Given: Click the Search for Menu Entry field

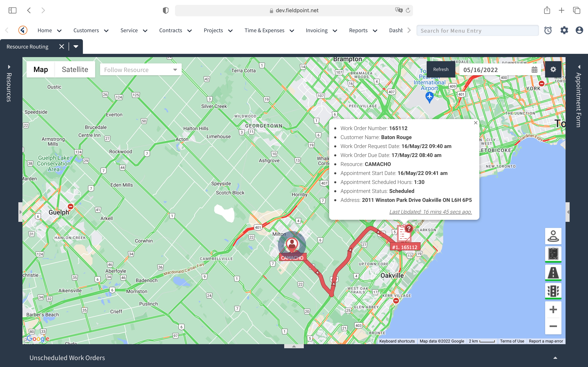Looking at the screenshot, I should click(x=477, y=31).
